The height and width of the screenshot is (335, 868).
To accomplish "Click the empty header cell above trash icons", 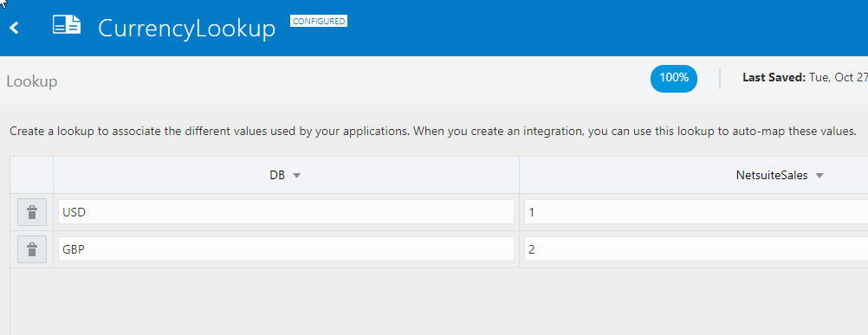I will [32, 175].
